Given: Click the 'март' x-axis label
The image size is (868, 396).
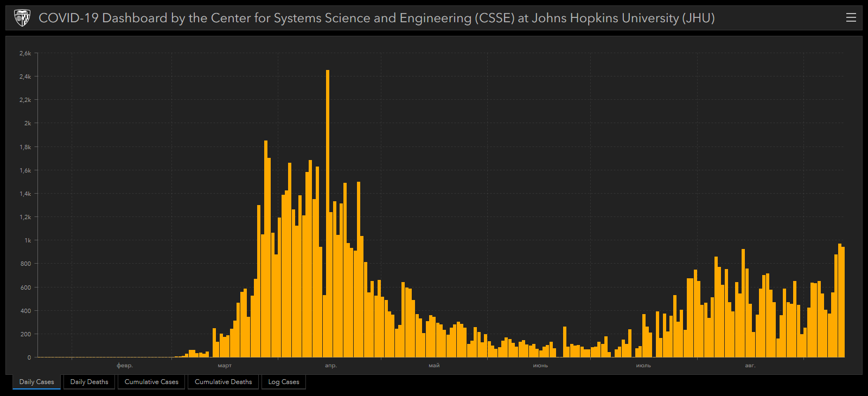Looking at the screenshot, I should (x=225, y=366).
